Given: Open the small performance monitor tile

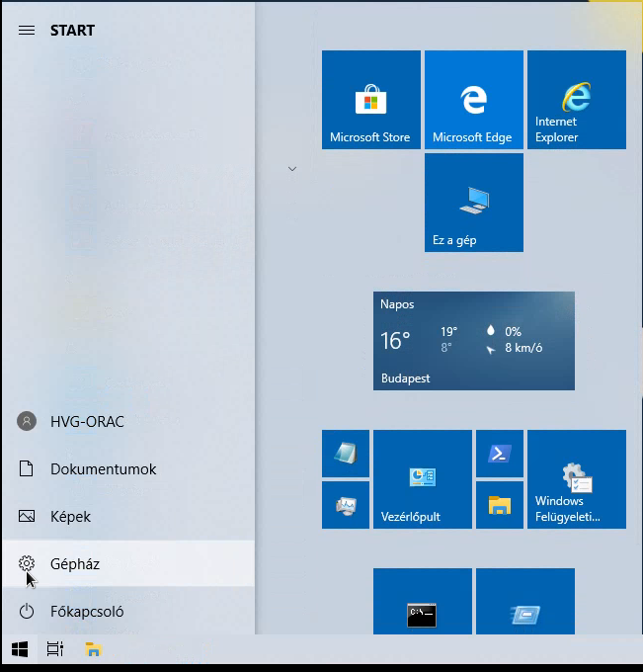Looking at the screenshot, I should coord(346,505).
